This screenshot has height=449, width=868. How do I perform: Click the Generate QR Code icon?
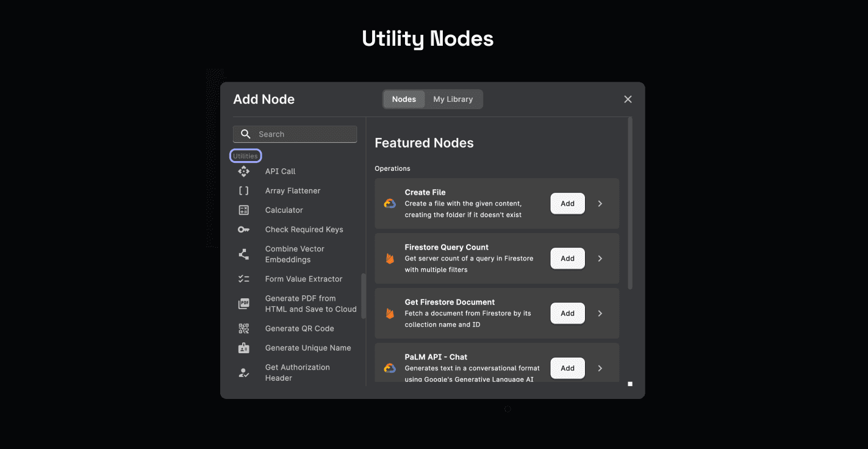point(243,328)
